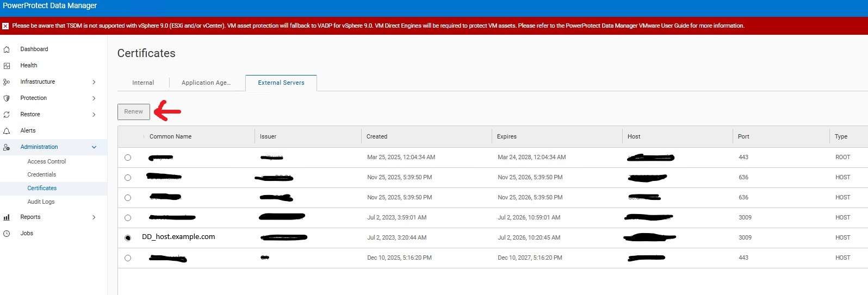The image size is (868, 295).
Task: Select radio for certificate created Jul 2, 2023, 3:59:01 AM
Action: (128, 218)
